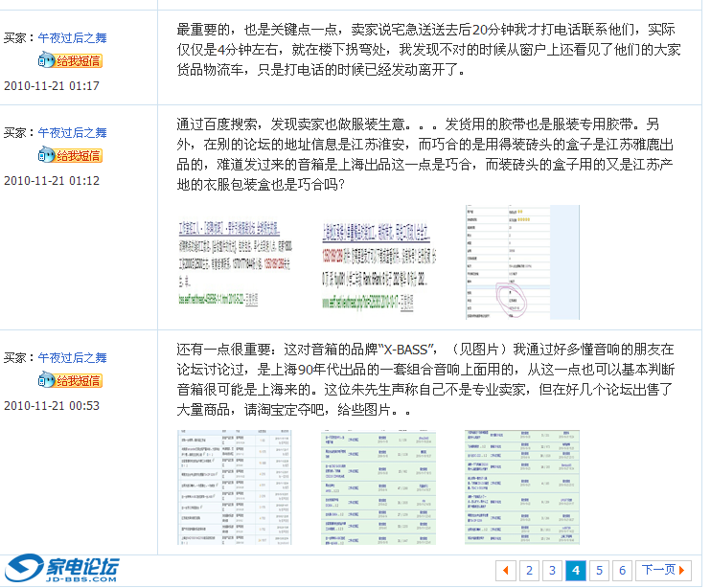Open buyer profile link in 00:53 post
The height and width of the screenshot is (588, 711).
[73, 358]
